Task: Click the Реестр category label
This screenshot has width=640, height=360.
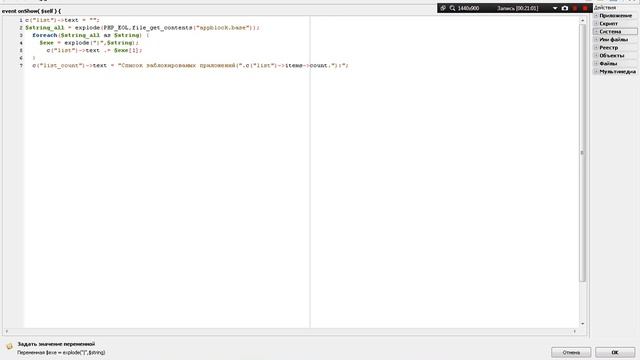Action: tap(609, 48)
